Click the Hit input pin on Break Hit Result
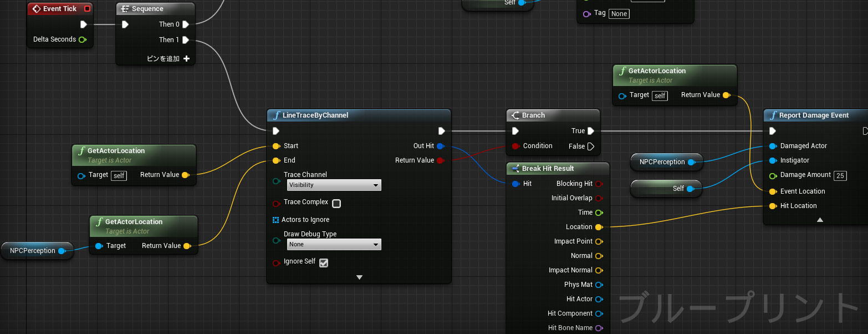The height and width of the screenshot is (334, 868). 515,184
